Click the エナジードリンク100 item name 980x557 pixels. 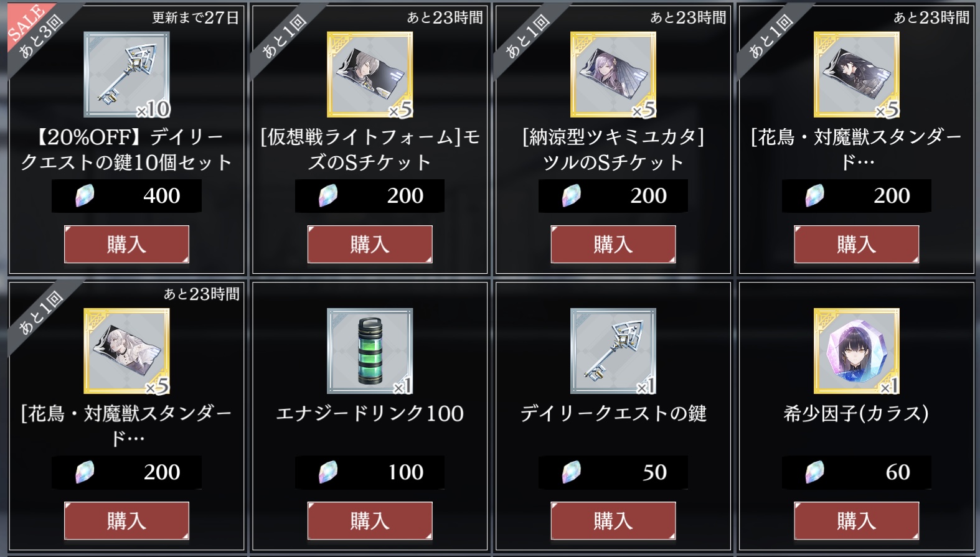tap(370, 413)
